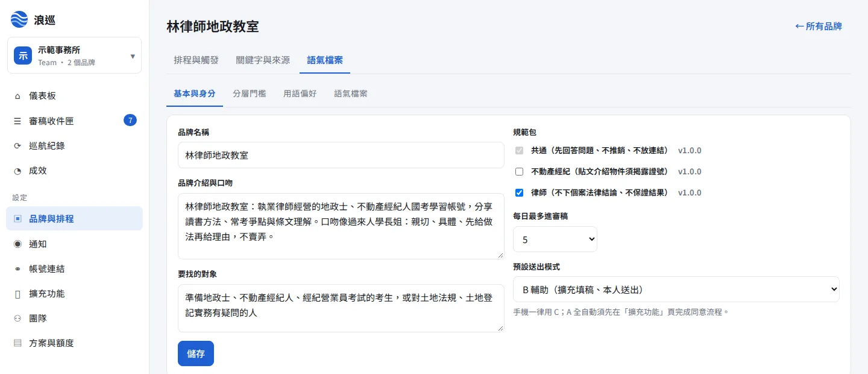Click the inbox badge showing 7

pos(130,121)
